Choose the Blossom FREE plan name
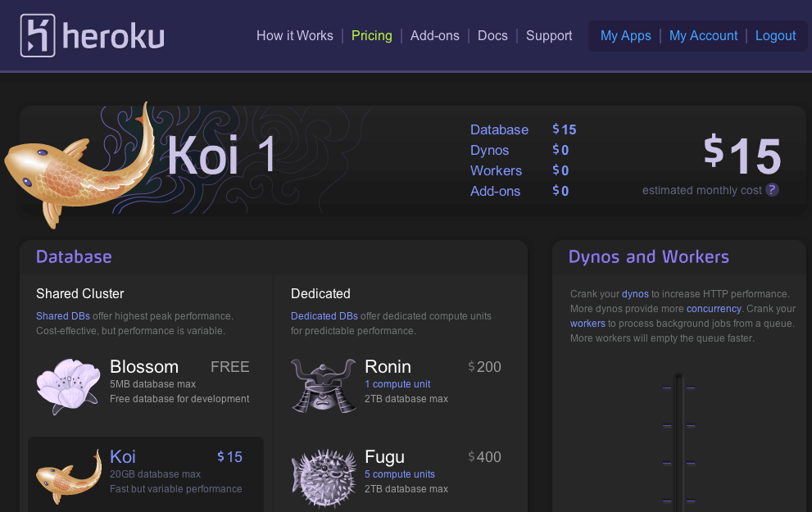The width and height of the screenshot is (812, 512). pyautogui.click(x=144, y=366)
